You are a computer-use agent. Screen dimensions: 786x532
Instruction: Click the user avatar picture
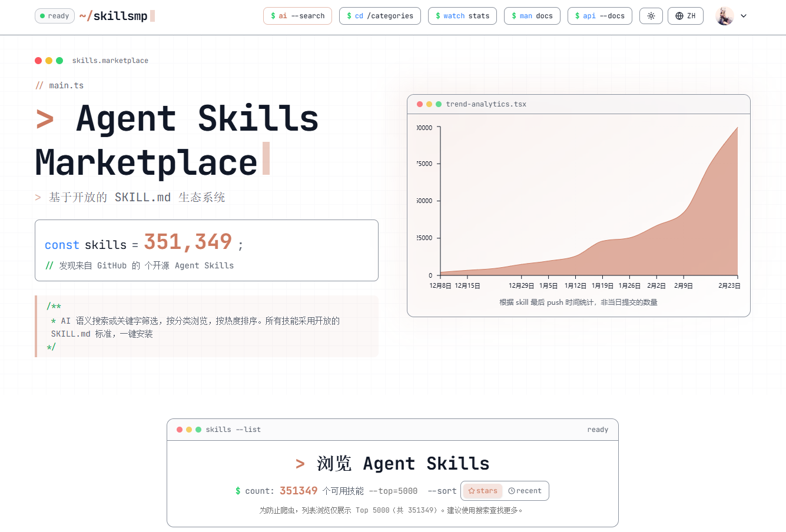coord(724,16)
